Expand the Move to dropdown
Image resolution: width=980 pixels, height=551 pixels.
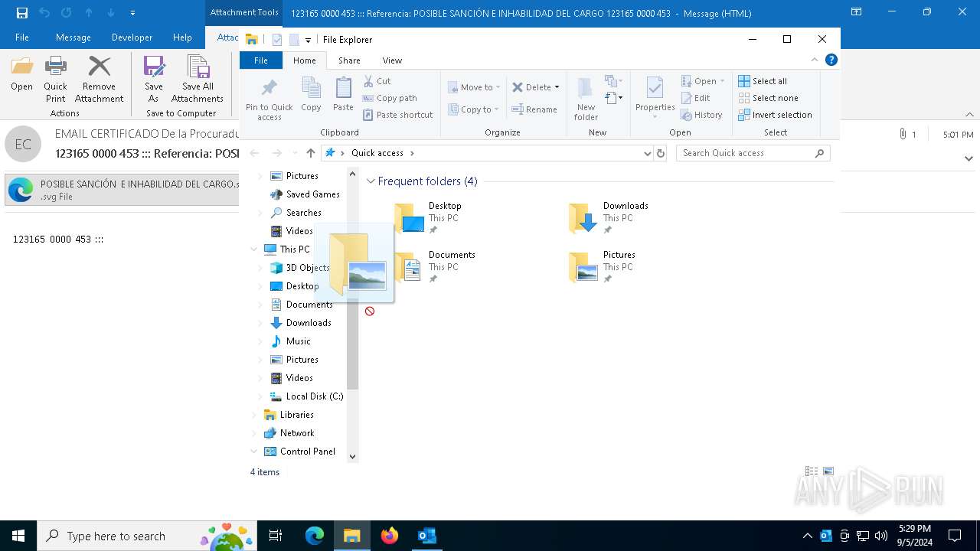tap(498, 87)
